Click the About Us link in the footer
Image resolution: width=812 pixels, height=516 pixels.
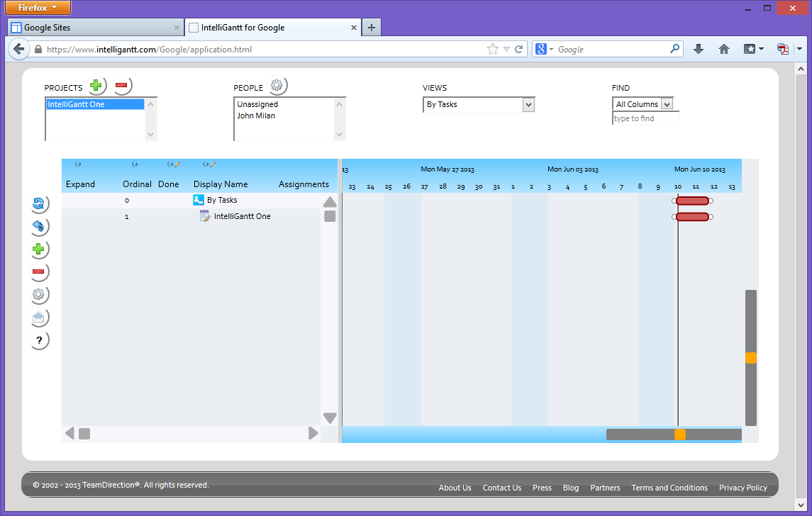pyautogui.click(x=455, y=488)
